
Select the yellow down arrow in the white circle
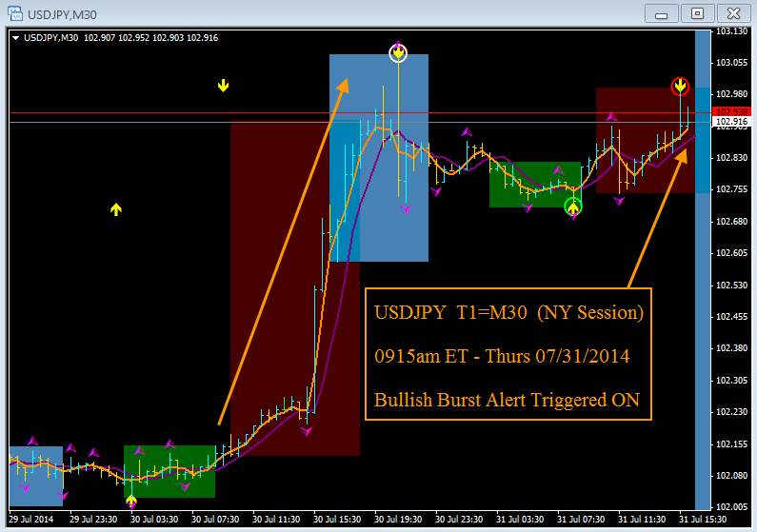398,53
